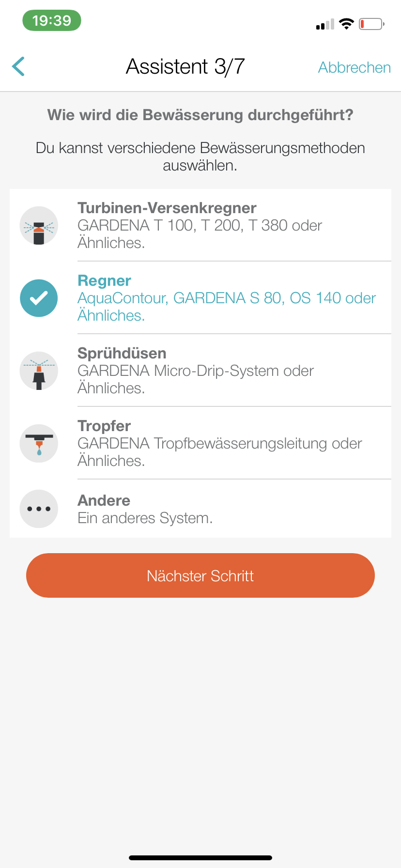The width and height of the screenshot is (401, 868).
Task: Tap the home indicator bar
Action: (x=200, y=858)
